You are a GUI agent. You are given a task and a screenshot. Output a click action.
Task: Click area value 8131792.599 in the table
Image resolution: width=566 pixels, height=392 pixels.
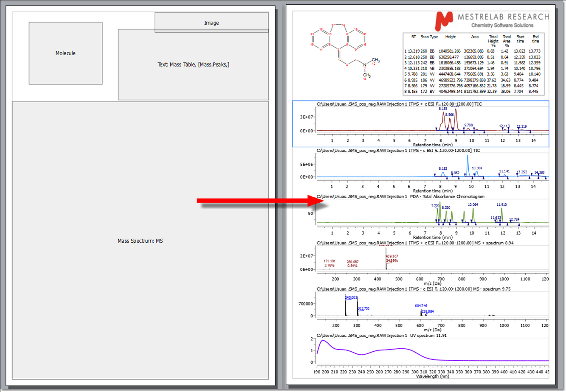pyautogui.click(x=474, y=91)
